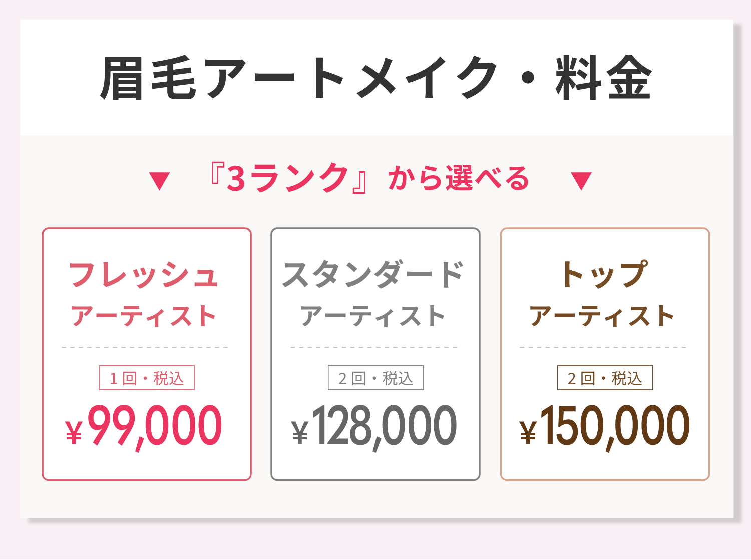Select the スタンダード アーティスト heading
This screenshot has height=560, width=751.
[373, 294]
